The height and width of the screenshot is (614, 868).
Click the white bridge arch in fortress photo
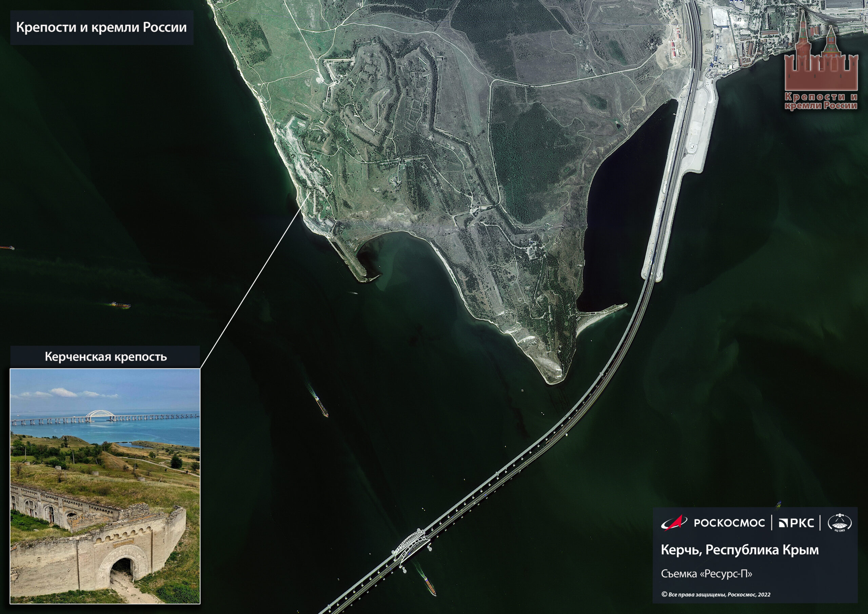tap(101, 414)
